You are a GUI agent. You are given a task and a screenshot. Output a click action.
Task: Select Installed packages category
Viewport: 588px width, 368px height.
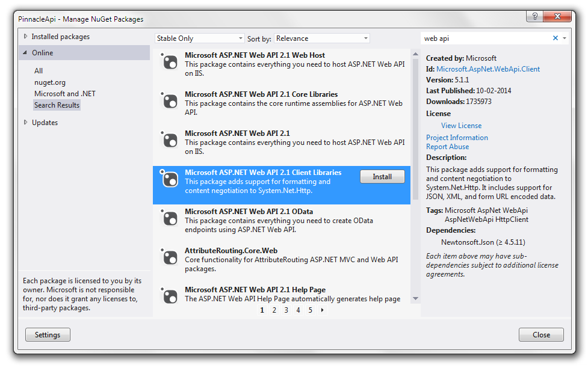pos(61,36)
